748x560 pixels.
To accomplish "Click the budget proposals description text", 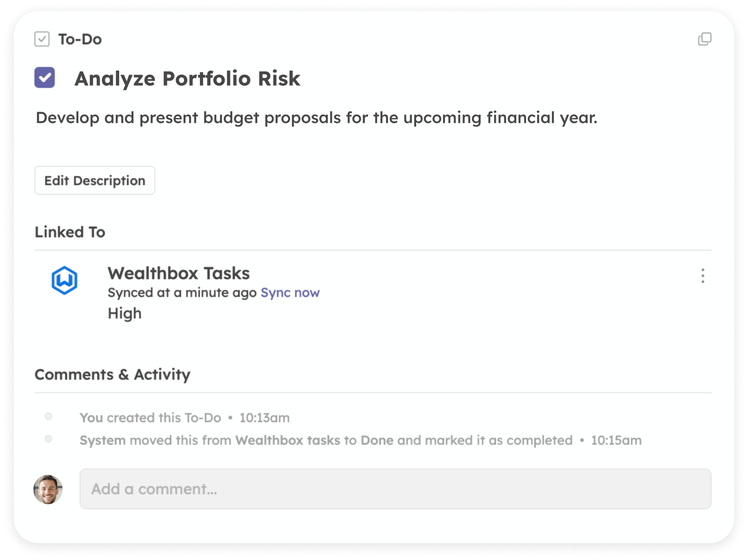I will (x=317, y=118).
